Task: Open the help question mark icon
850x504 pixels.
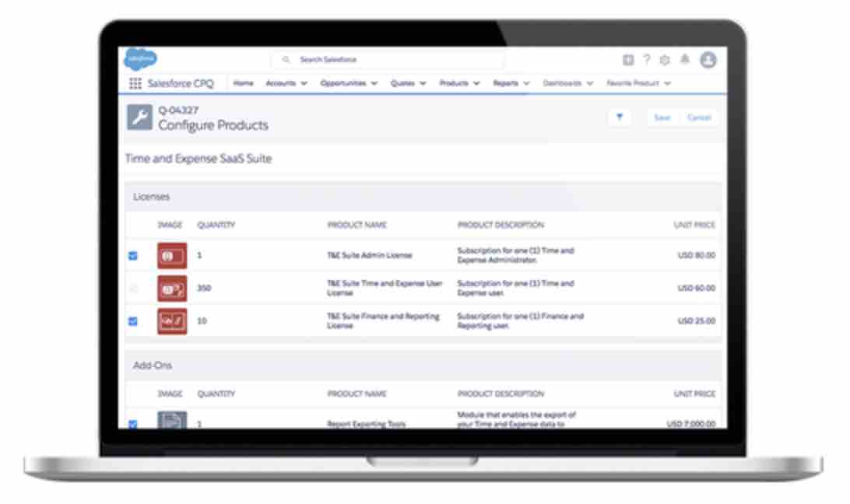Action: coord(646,60)
